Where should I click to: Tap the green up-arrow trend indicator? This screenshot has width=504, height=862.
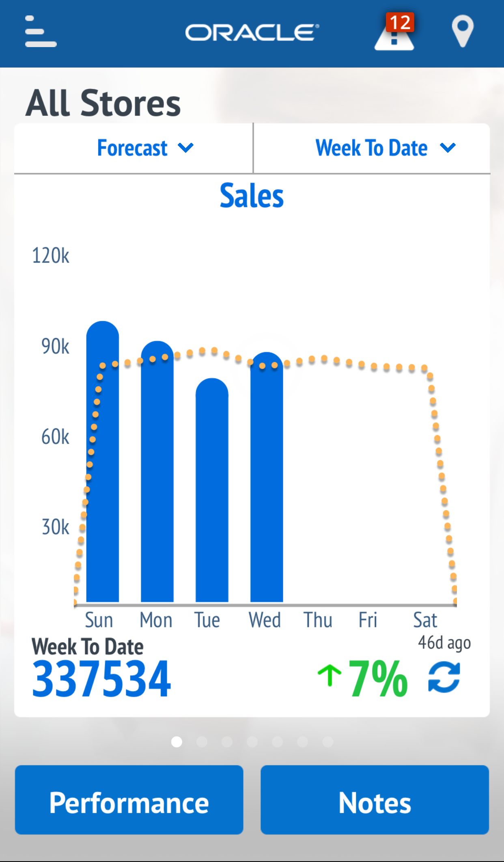(x=329, y=676)
